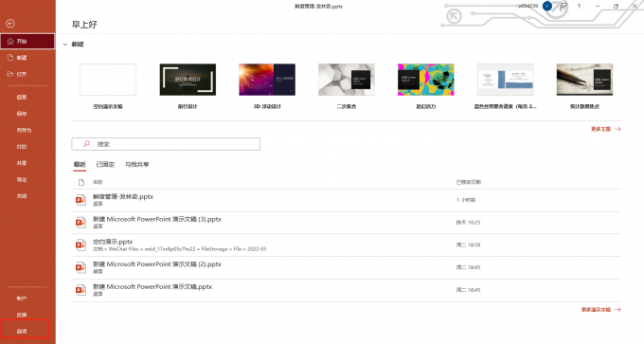Viewport: 644px width, 344px height.
Task: Click file icon of last recent 演示文稿.pptx
Action: (80, 290)
